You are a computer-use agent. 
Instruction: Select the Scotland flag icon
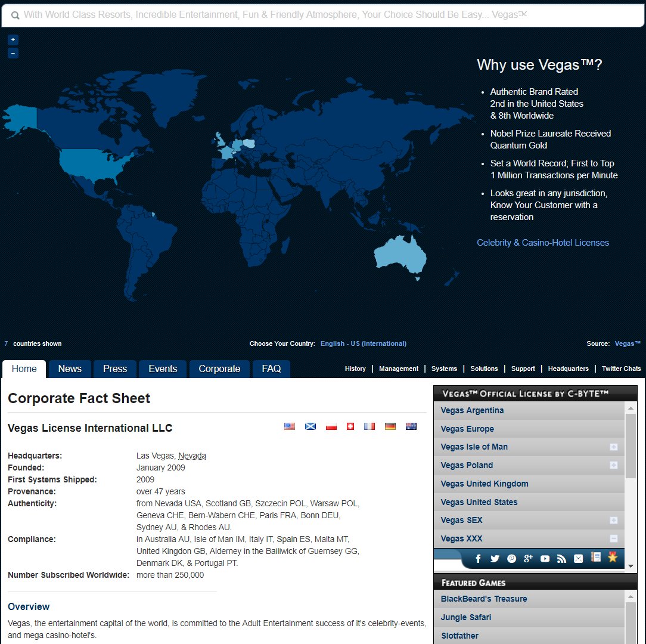tap(310, 426)
